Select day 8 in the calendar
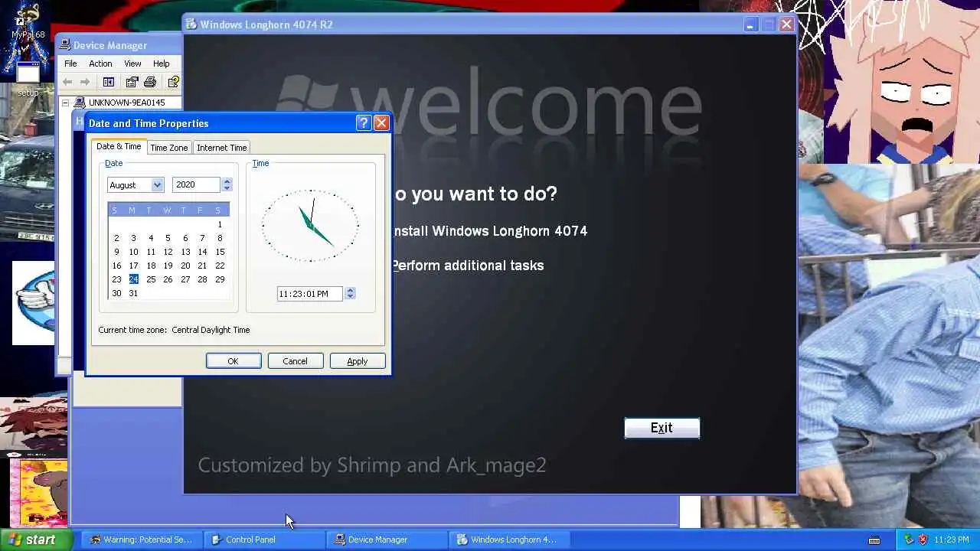This screenshot has width=980, height=551. tap(220, 238)
